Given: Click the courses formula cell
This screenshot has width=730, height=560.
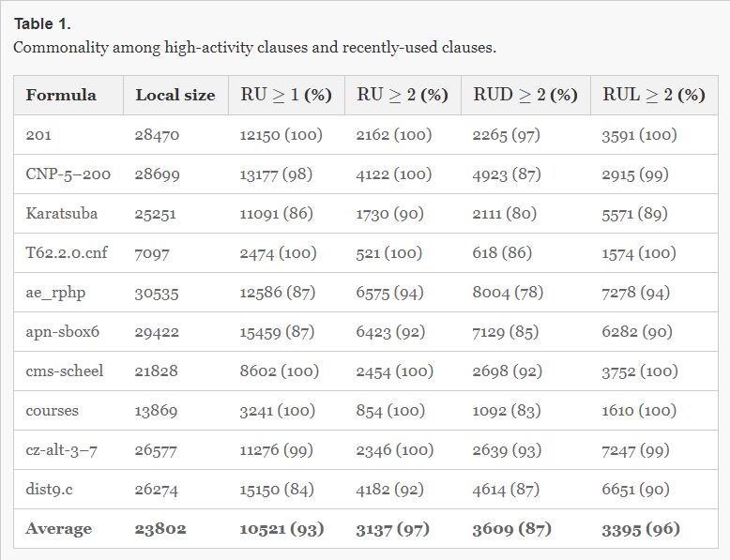Looking at the screenshot, I should pos(53,410).
